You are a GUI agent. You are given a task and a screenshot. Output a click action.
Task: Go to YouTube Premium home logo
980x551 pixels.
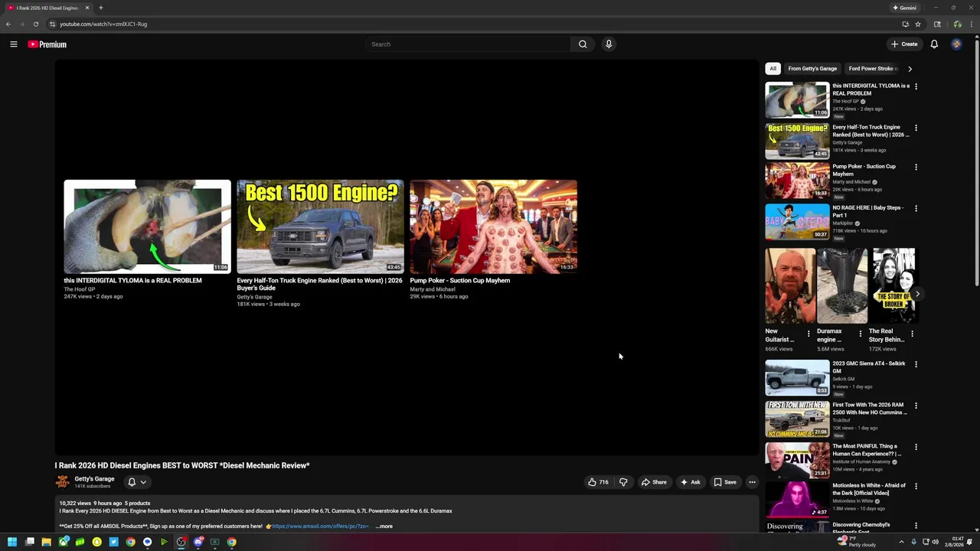point(47,44)
